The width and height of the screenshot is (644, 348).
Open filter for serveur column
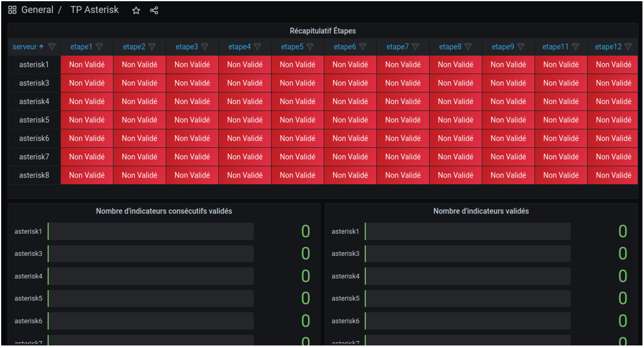[52, 47]
